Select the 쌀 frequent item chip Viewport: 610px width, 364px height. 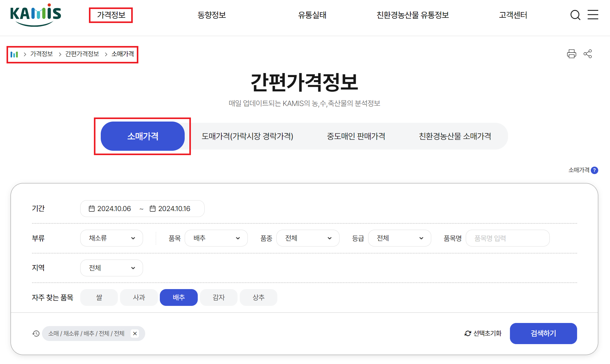[99, 297]
